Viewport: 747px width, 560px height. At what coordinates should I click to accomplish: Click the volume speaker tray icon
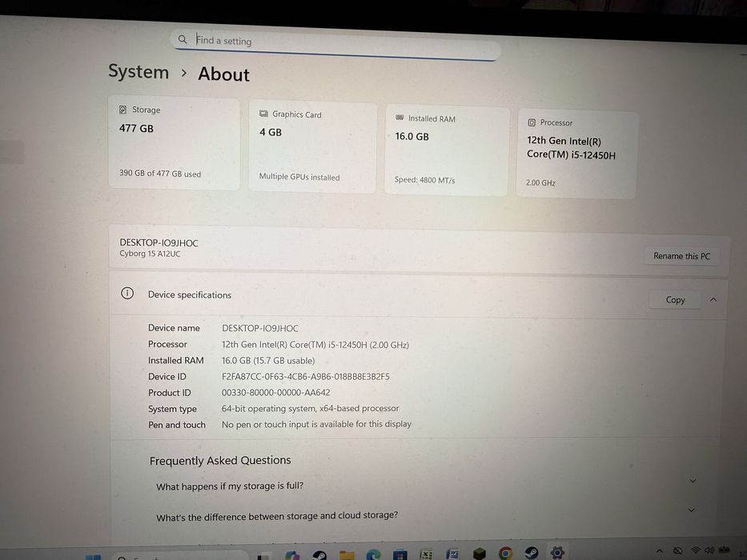(709, 550)
